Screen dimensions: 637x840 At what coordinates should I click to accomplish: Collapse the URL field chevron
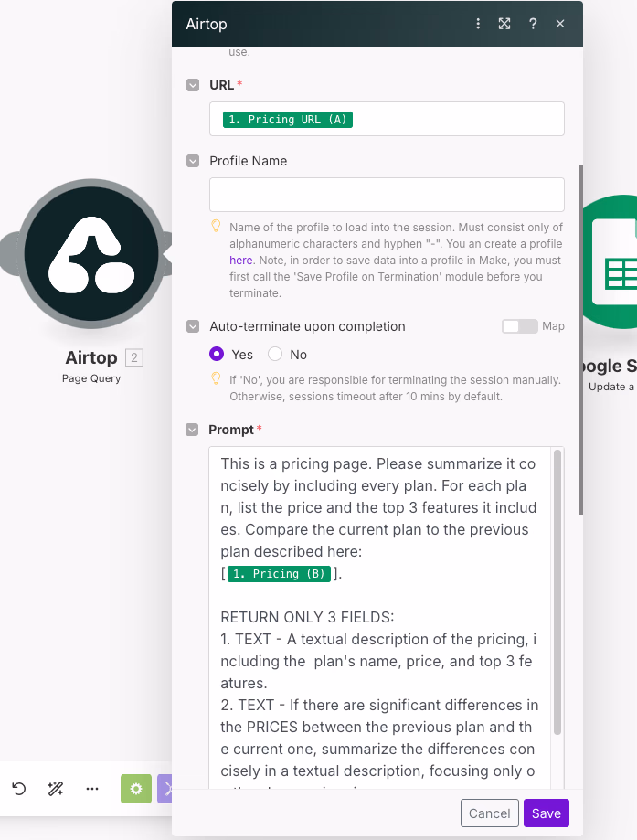(x=193, y=85)
